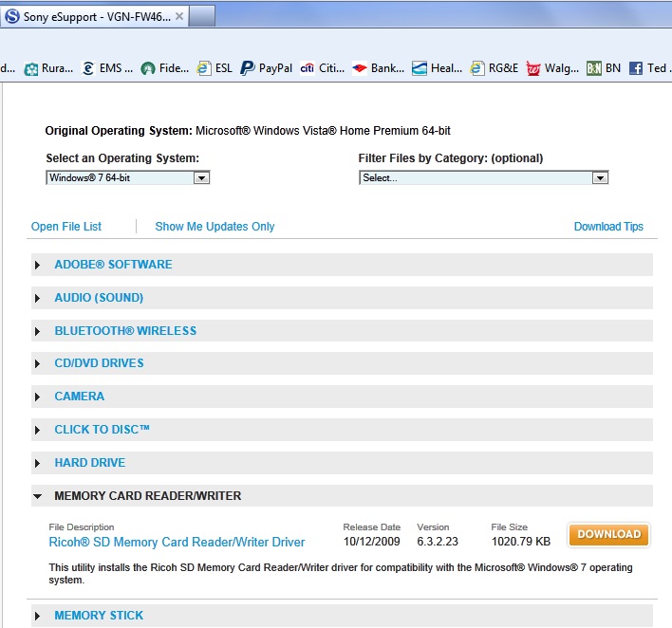Open the Bank bookmark with red flag icon

(378, 68)
